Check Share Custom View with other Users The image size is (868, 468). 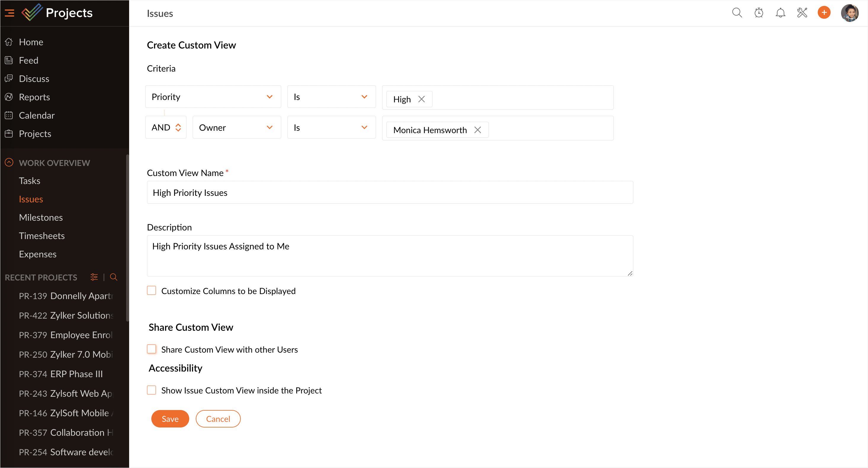[152, 349]
